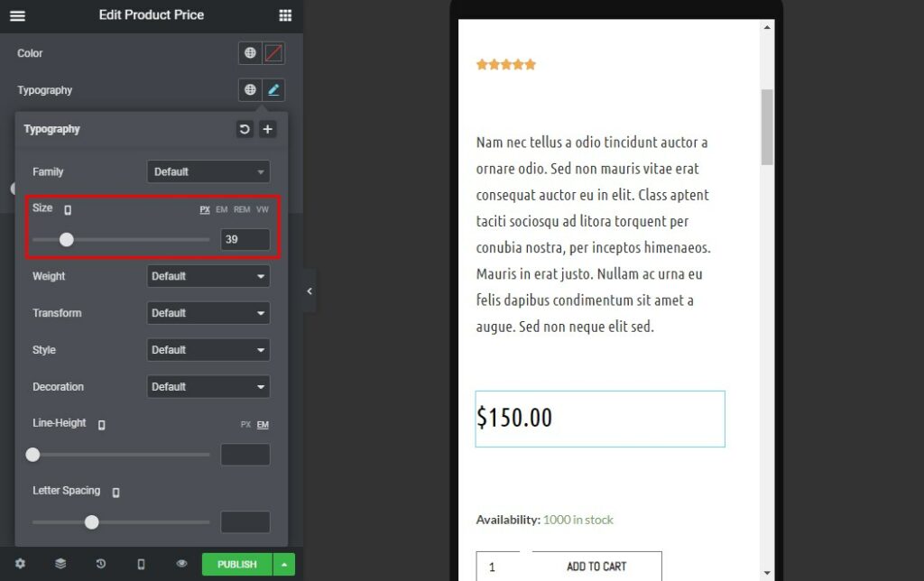Click the Letter Spacing slider handle
Viewport: 924px width, 581px height.
coord(91,521)
